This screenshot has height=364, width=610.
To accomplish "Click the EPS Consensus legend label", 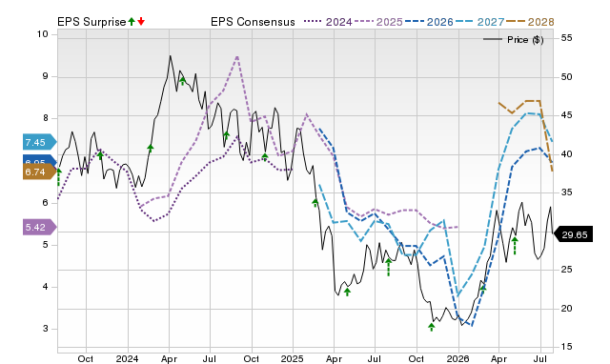I will coord(253,22).
